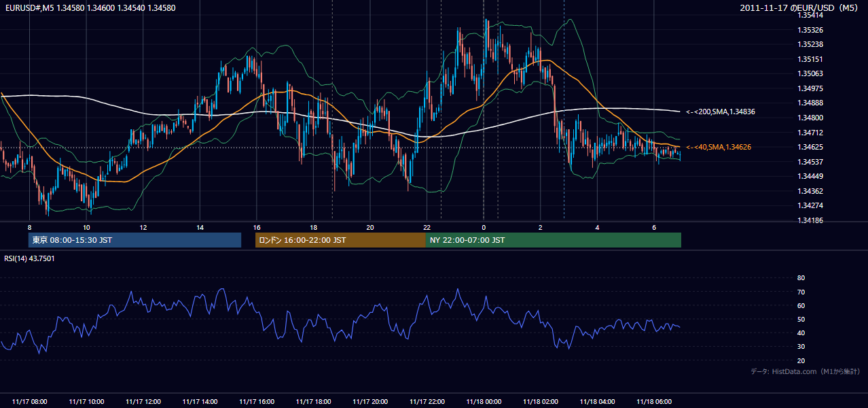Click the RSI(14) 43.7501 indicator label
The height and width of the screenshot is (408, 868).
(x=30, y=258)
